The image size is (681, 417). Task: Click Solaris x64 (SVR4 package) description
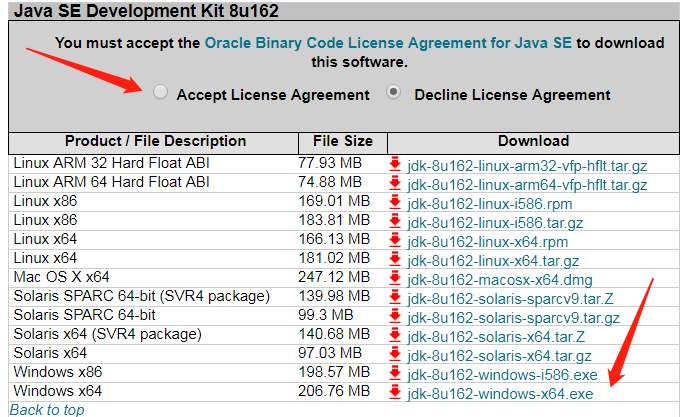107,334
